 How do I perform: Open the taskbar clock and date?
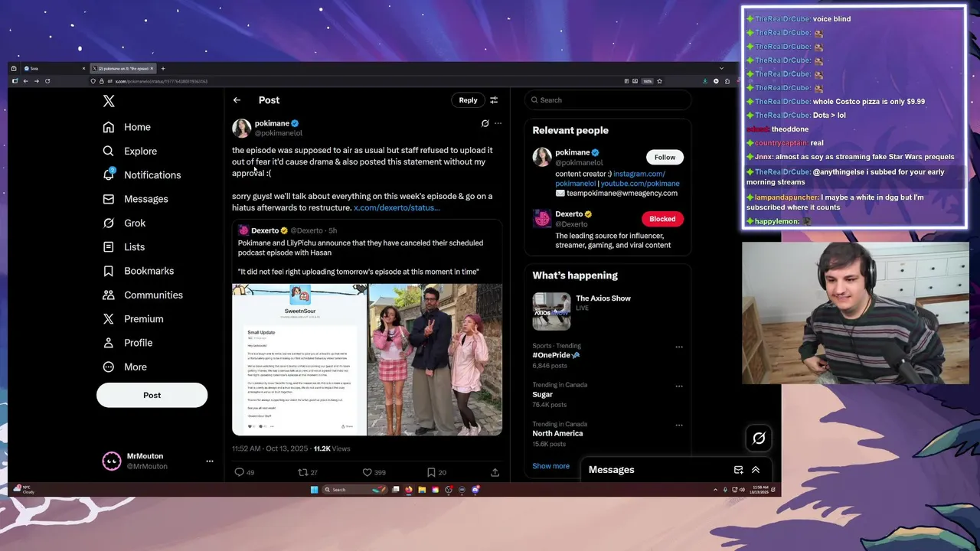click(x=759, y=490)
